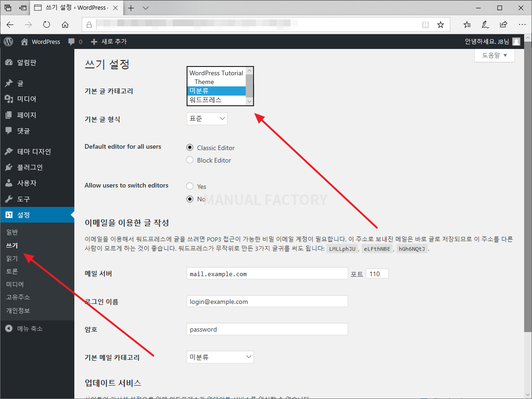This screenshot has width=532, height=399.
Task: Open the 도구 tools wrench icon
Action: tap(9, 199)
